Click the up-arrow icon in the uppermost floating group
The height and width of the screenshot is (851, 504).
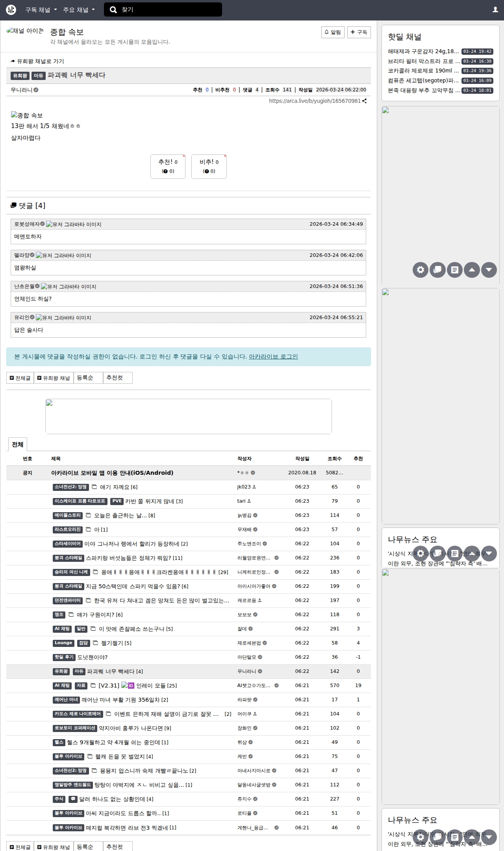[x=472, y=270]
